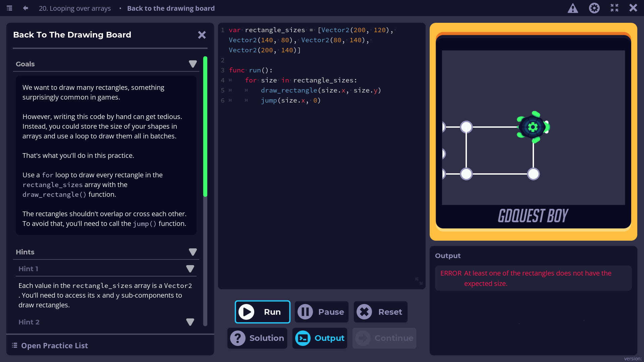Pause the running scene

click(x=321, y=312)
